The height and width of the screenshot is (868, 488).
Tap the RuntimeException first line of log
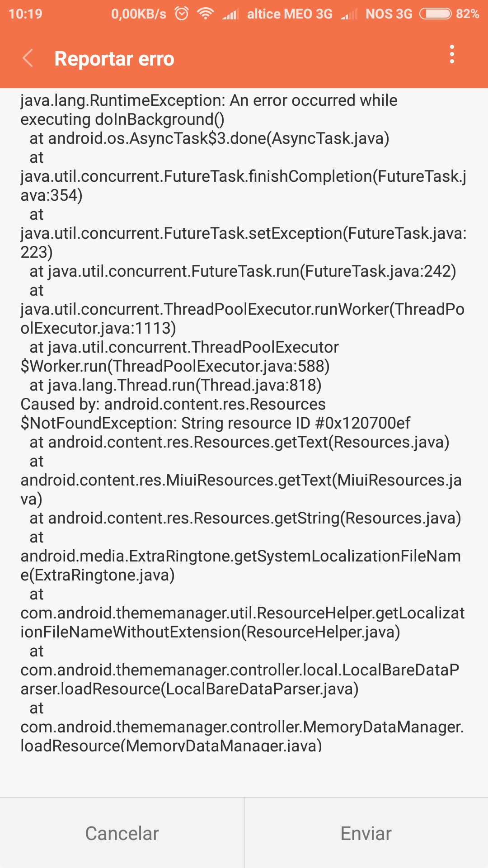209,100
